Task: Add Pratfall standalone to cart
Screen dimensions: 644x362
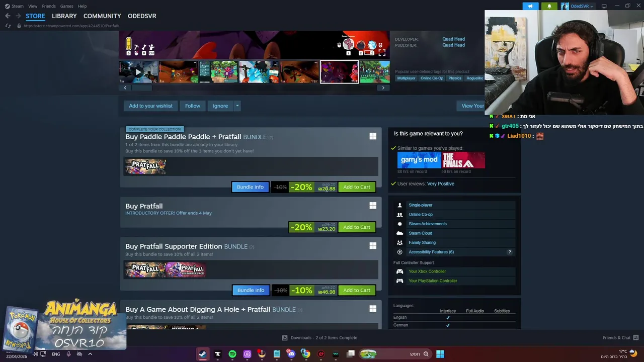Action: (357, 227)
